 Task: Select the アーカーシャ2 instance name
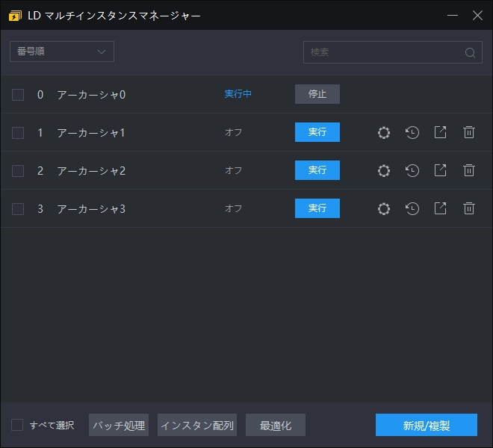click(91, 171)
